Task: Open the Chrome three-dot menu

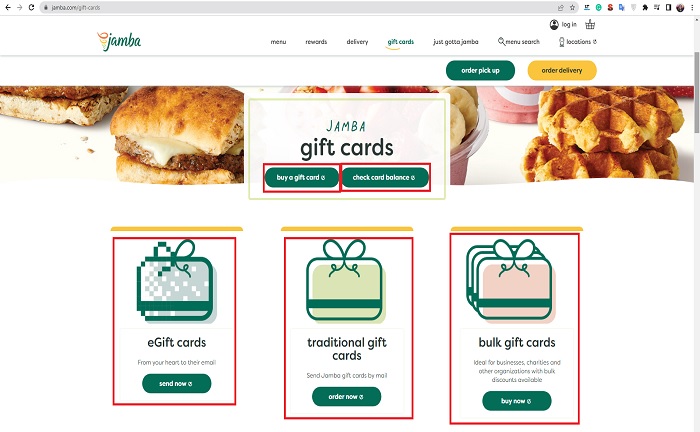Action: 692,7
